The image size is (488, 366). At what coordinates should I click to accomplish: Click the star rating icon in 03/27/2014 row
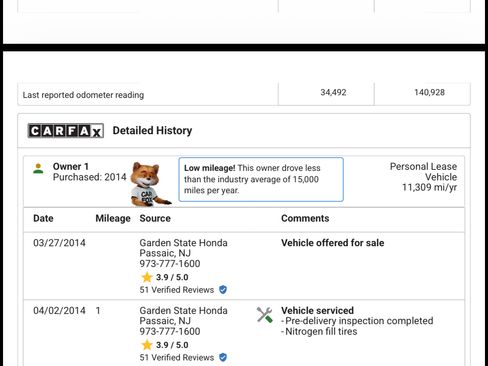tap(147, 277)
